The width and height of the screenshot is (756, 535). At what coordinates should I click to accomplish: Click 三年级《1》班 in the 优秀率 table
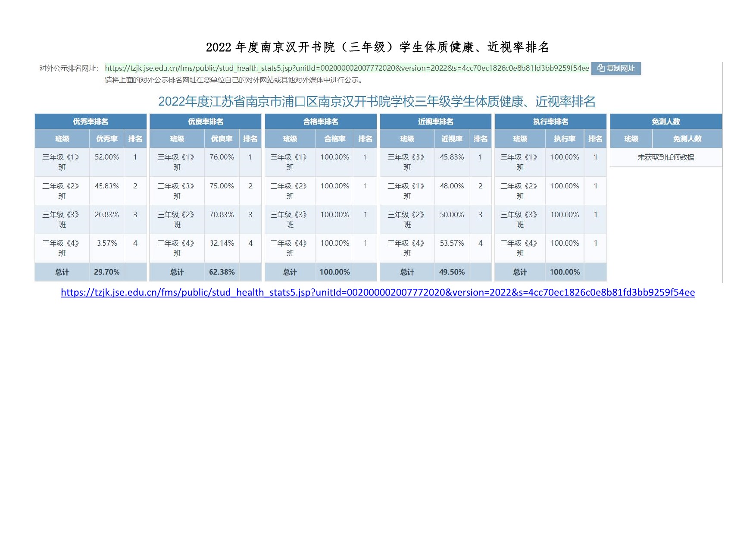coord(62,163)
